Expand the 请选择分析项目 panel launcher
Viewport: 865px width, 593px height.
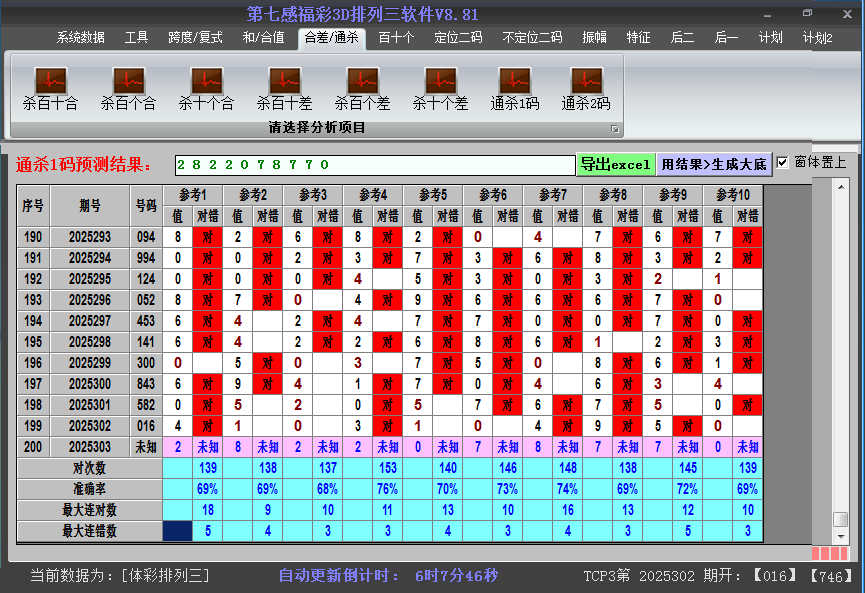tap(615, 129)
